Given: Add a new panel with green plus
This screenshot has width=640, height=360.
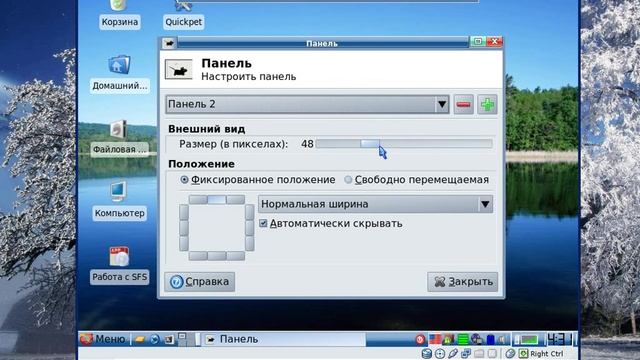Looking at the screenshot, I should tap(487, 104).
